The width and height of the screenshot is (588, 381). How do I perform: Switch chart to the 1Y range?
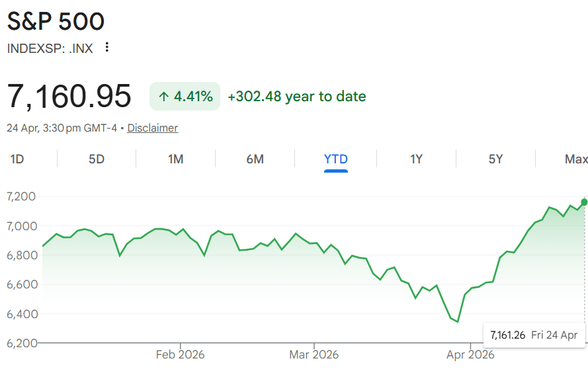pyautogui.click(x=416, y=159)
